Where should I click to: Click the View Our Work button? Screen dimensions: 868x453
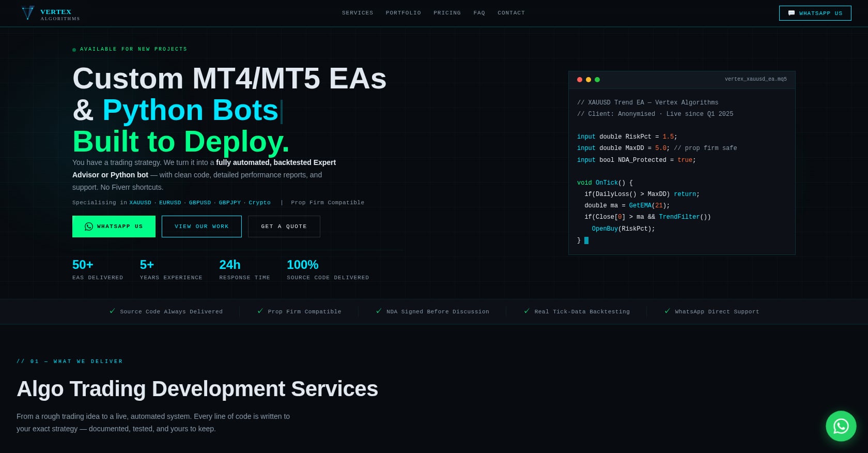[x=202, y=226]
